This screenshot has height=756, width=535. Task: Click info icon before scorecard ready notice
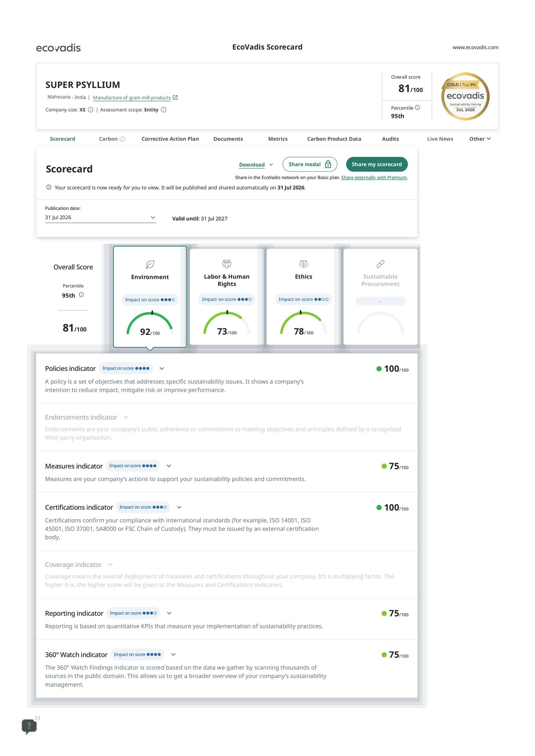(x=49, y=187)
